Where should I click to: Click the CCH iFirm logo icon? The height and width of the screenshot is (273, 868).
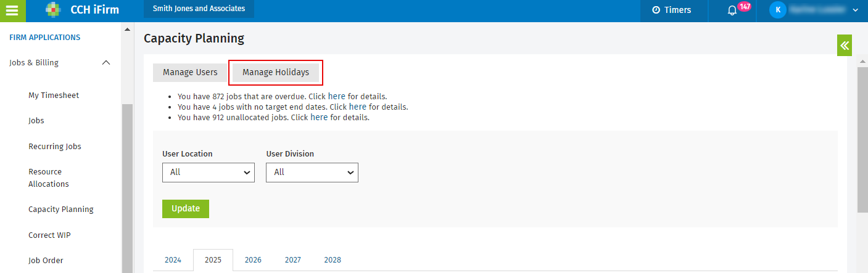click(54, 10)
